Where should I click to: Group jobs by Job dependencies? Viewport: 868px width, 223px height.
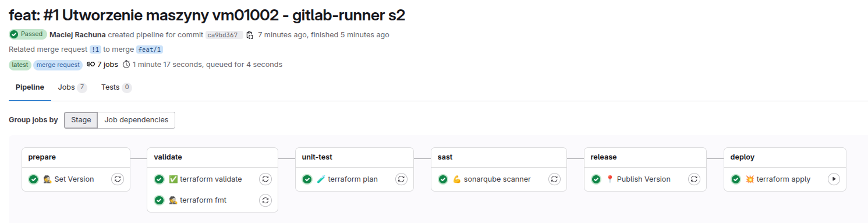tap(136, 120)
